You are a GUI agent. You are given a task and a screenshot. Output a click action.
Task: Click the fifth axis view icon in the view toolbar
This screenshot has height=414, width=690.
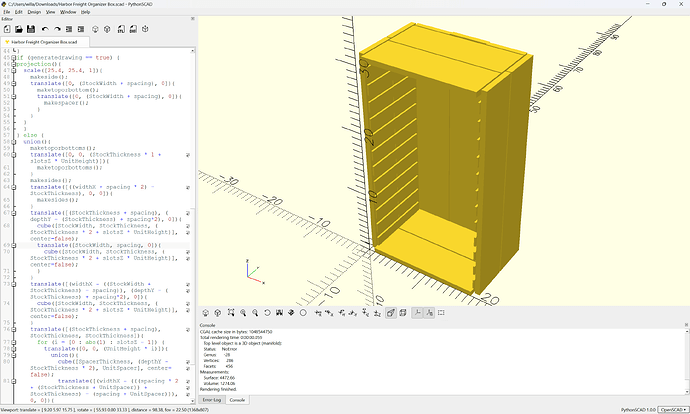(x=365, y=313)
